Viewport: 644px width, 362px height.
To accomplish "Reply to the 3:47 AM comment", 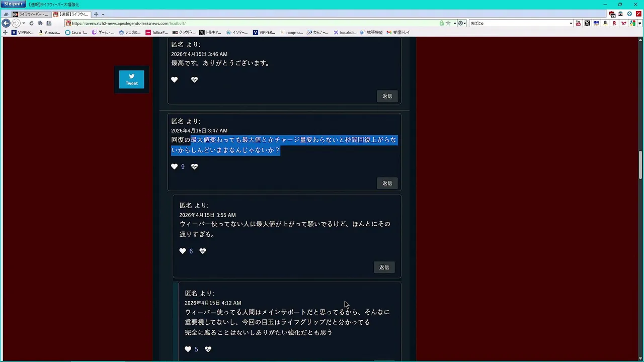I will (x=387, y=183).
